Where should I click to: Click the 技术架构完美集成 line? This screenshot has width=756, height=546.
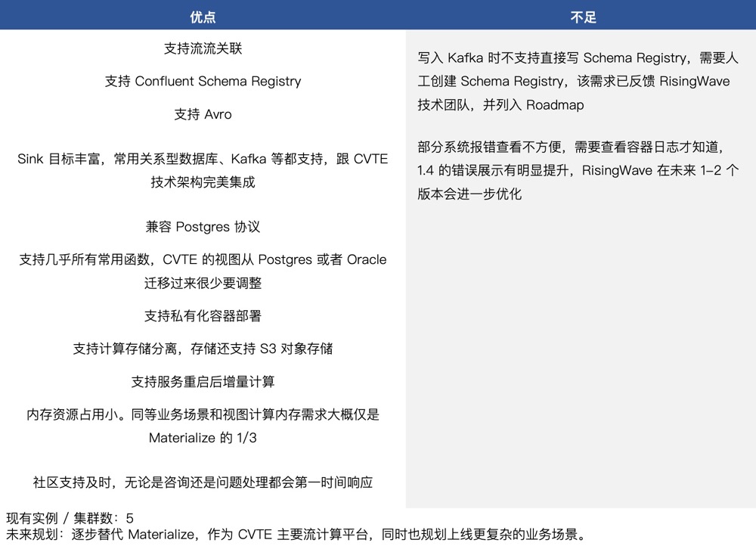click(x=203, y=181)
